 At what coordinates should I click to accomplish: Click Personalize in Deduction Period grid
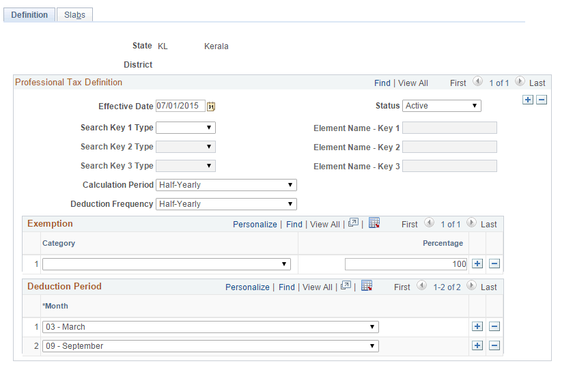coord(247,287)
